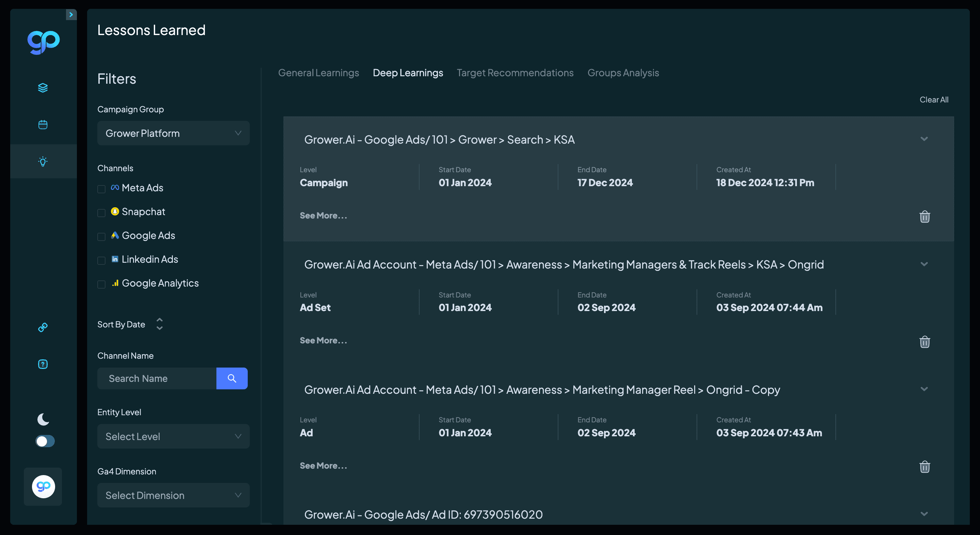980x535 pixels.
Task: Toggle the dark mode switch
Action: [x=45, y=441]
